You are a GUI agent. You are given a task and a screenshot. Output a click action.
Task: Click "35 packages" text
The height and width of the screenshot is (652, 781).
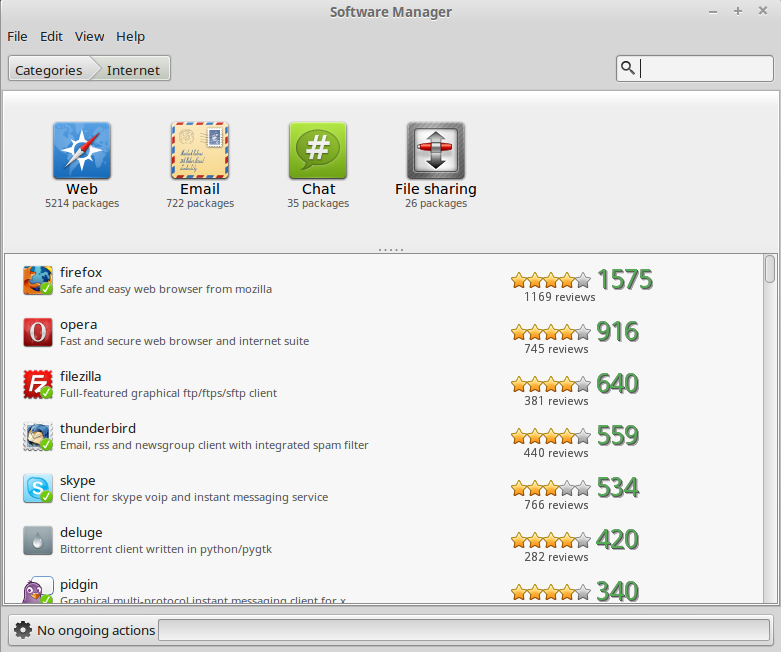(x=318, y=203)
